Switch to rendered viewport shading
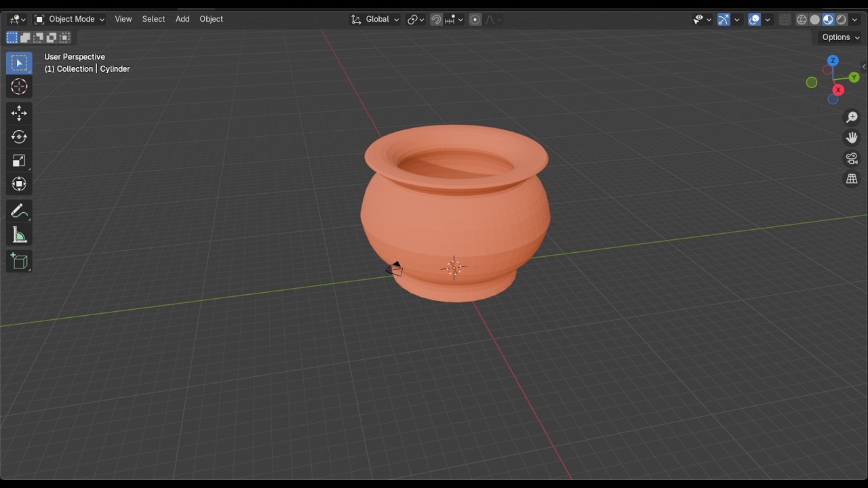Image resolution: width=868 pixels, height=488 pixels. coord(842,20)
